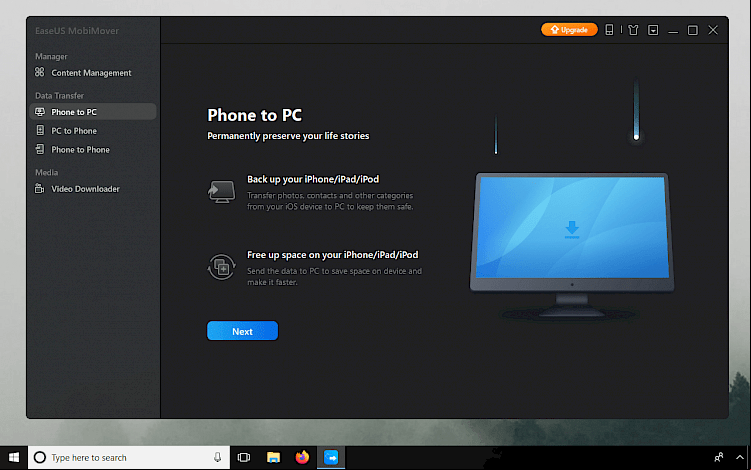Click the Phone to PC sidebar icon
The image size is (751, 470).
click(40, 112)
